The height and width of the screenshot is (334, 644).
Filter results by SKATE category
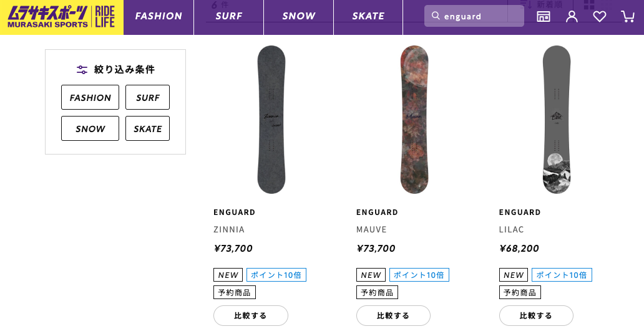(x=147, y=129)
